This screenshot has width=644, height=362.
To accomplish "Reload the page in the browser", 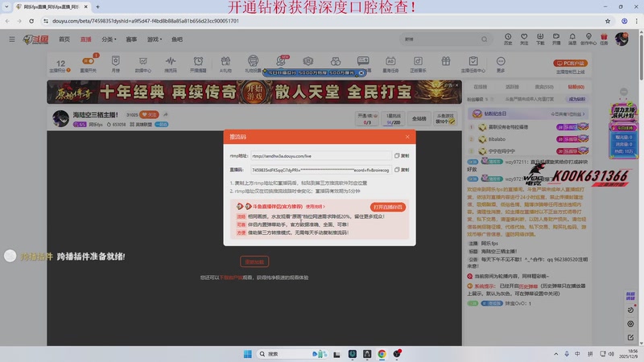I will 31,21.
